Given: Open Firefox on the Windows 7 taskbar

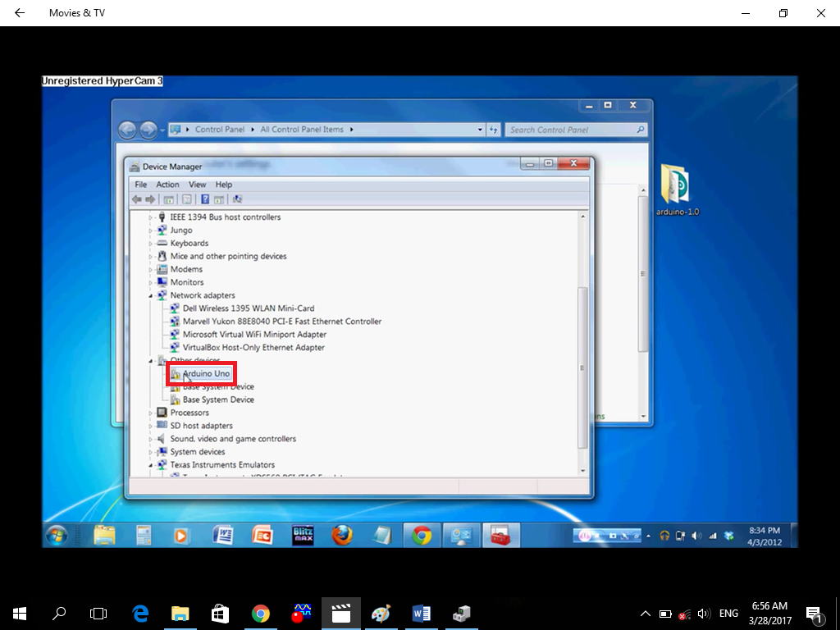Looking at the screenshot, I should (342, 535).
